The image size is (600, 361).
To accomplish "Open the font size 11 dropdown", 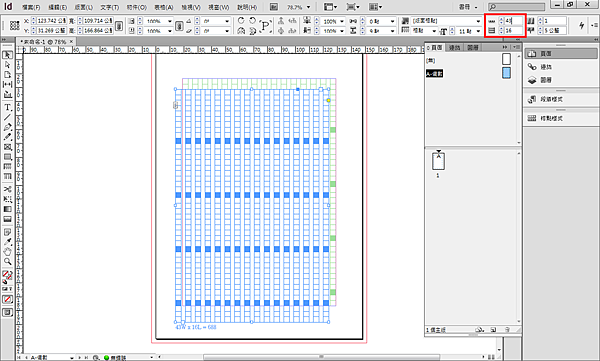I will (478, 31).
